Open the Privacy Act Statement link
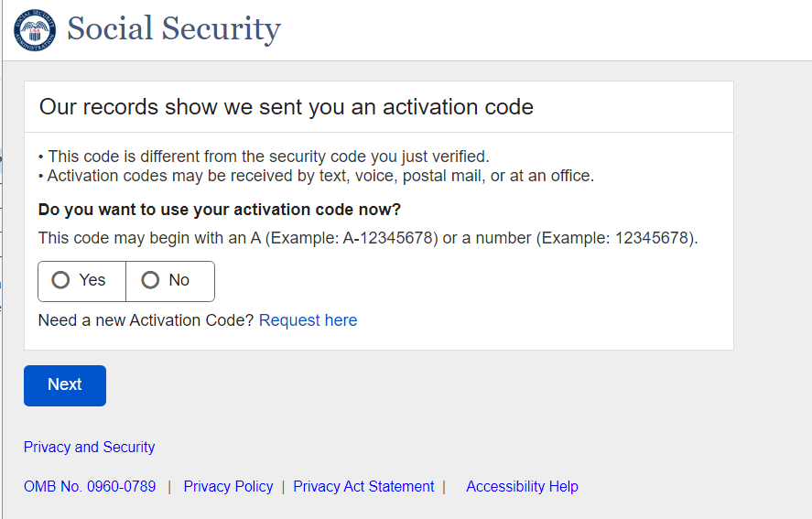Screen dimensions: 812x519 363,487
